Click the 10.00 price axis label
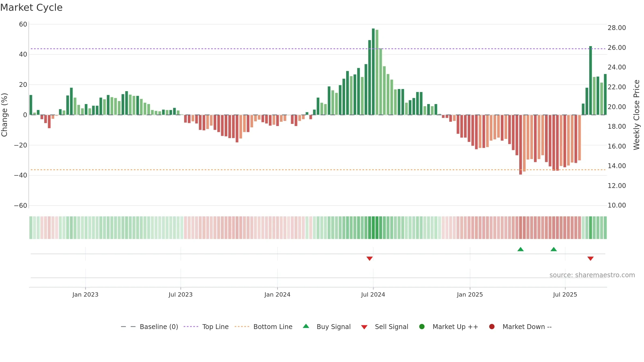 [617, 205]
